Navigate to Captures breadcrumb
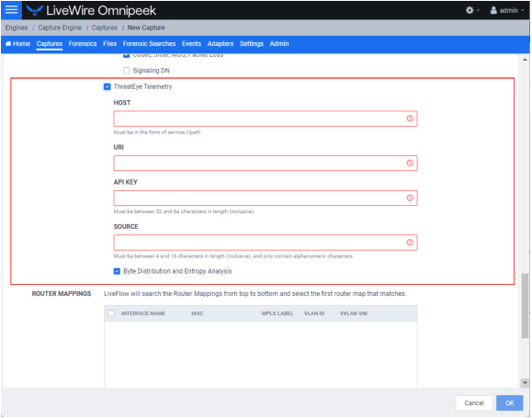Viewport: 532px width, 419px height. (x=105, y=28)
